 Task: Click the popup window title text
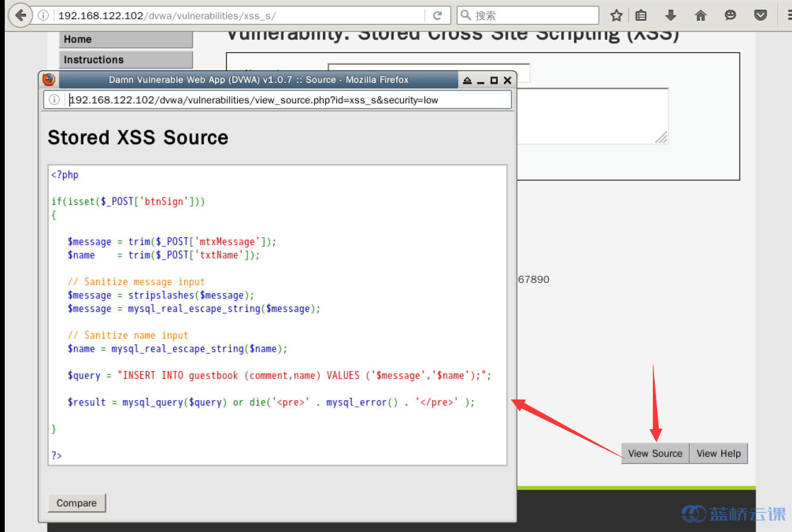coord(259,80)
